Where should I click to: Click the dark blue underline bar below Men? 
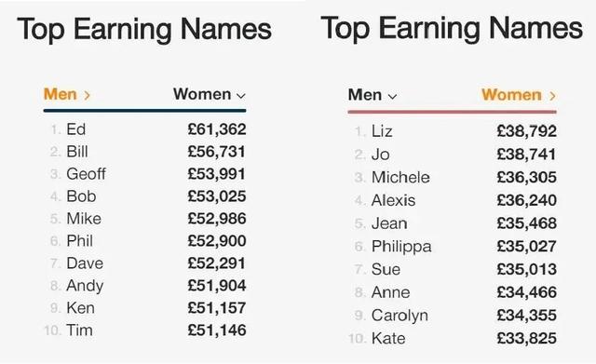pos(145,111)
